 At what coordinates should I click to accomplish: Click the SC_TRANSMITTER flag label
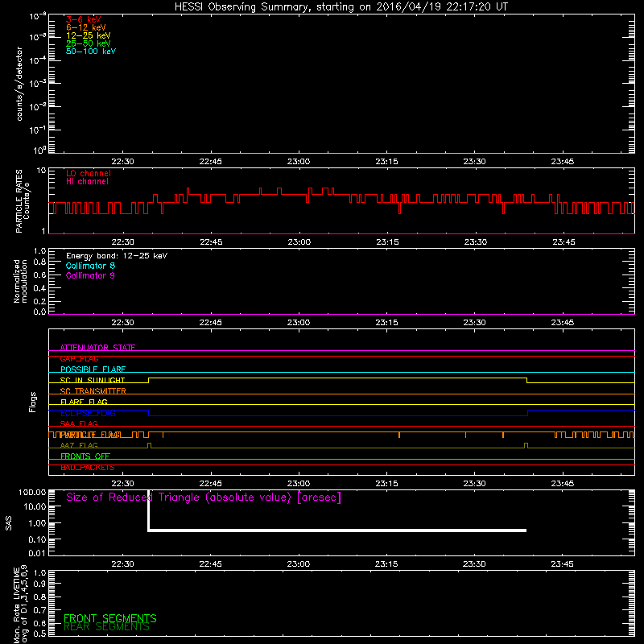[x=93, y=391]
